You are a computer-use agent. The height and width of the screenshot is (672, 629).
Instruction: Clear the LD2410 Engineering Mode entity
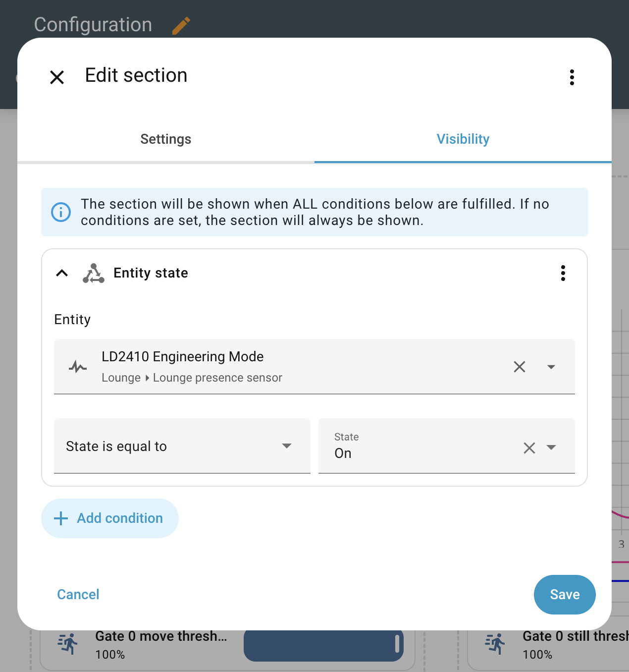520,367
